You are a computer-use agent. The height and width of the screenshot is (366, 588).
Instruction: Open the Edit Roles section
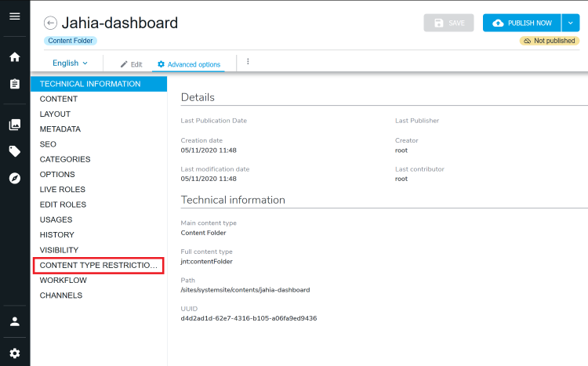(99, 205)
